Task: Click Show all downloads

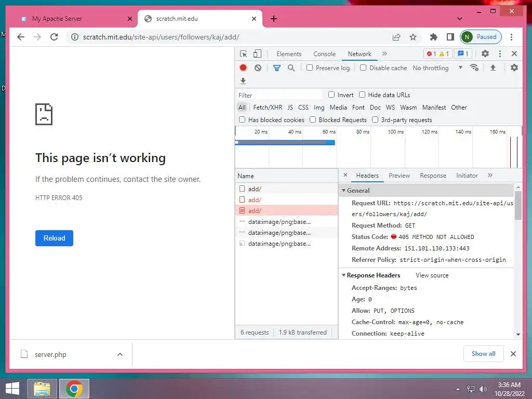Action: coord(484,354)
